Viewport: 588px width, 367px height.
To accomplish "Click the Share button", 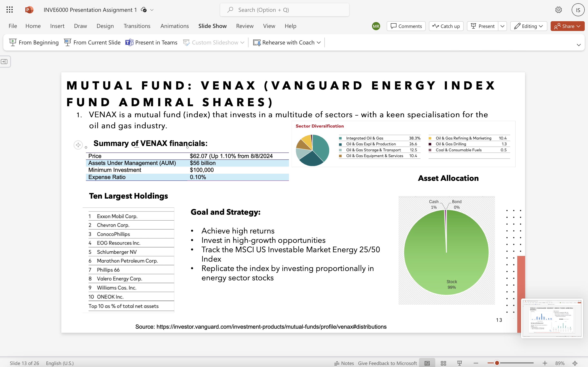I will pos(567,26).
